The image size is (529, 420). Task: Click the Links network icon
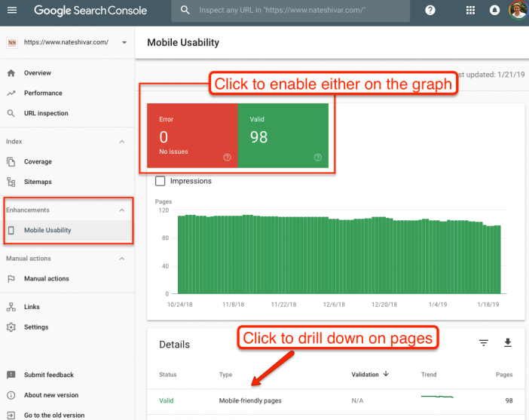tap(11, 307)
